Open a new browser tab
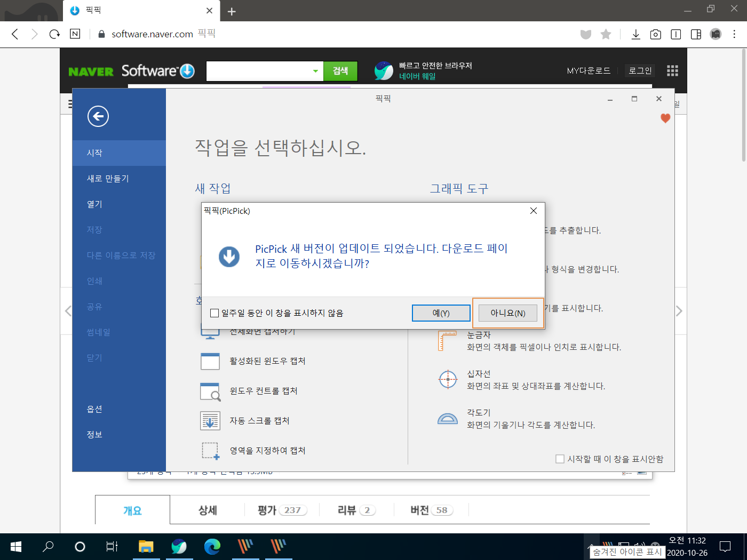Screen dimensions: 747x560 (232, 11)
